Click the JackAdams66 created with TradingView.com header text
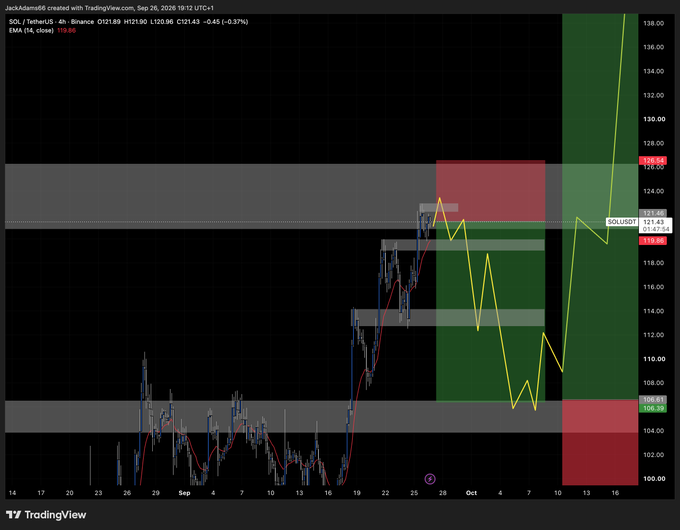Screen dimensions: 680x530 click(x=110, y=8)
